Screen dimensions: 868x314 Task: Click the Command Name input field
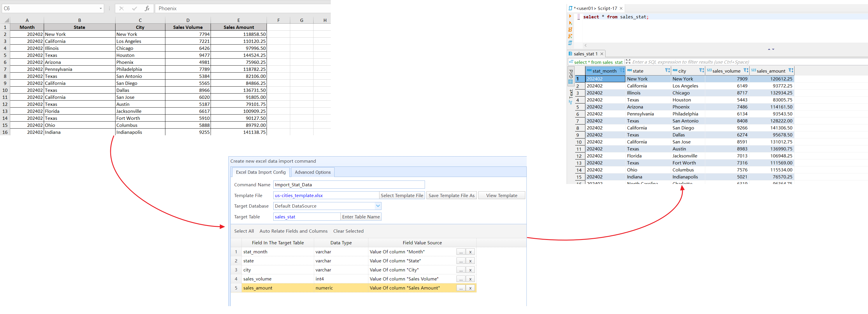click(349, 185)
